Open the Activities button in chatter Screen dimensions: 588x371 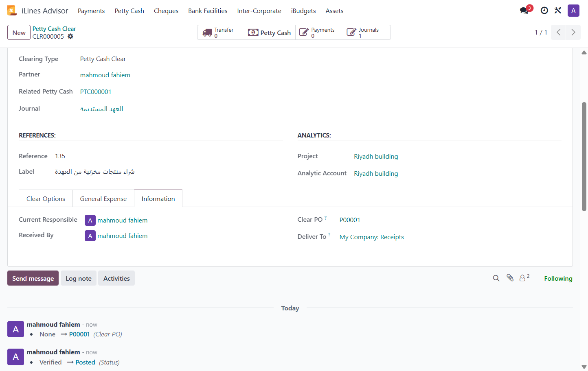(116, 278)
